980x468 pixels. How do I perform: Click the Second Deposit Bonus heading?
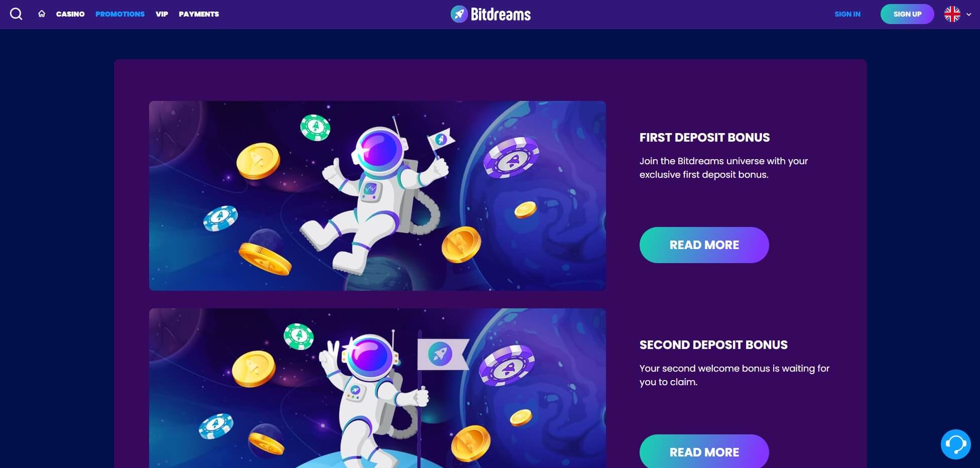coord(713,345)
